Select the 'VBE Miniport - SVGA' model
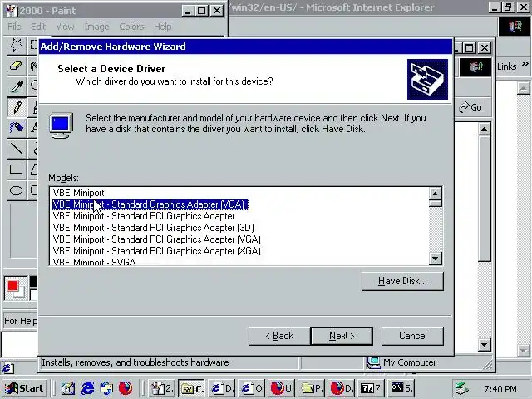The width and height of the screenshot is (532, 399). coord(94,262)
